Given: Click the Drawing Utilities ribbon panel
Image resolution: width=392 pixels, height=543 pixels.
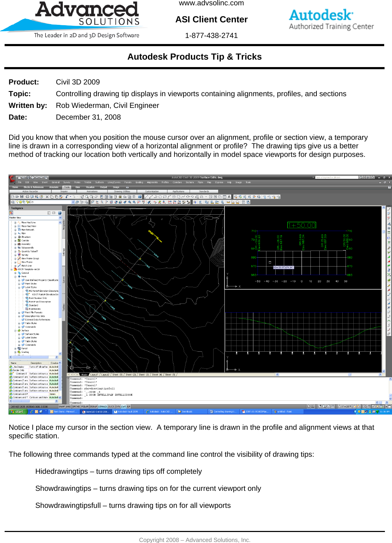Looking at the screenshot, I should (122, 192).
